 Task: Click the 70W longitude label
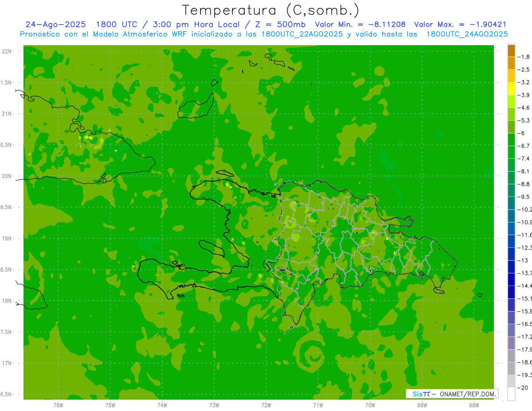pos(370,405)
